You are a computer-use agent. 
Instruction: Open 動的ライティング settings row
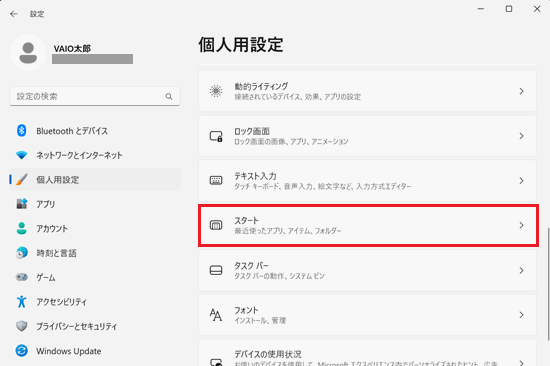(x=367, y=91)
